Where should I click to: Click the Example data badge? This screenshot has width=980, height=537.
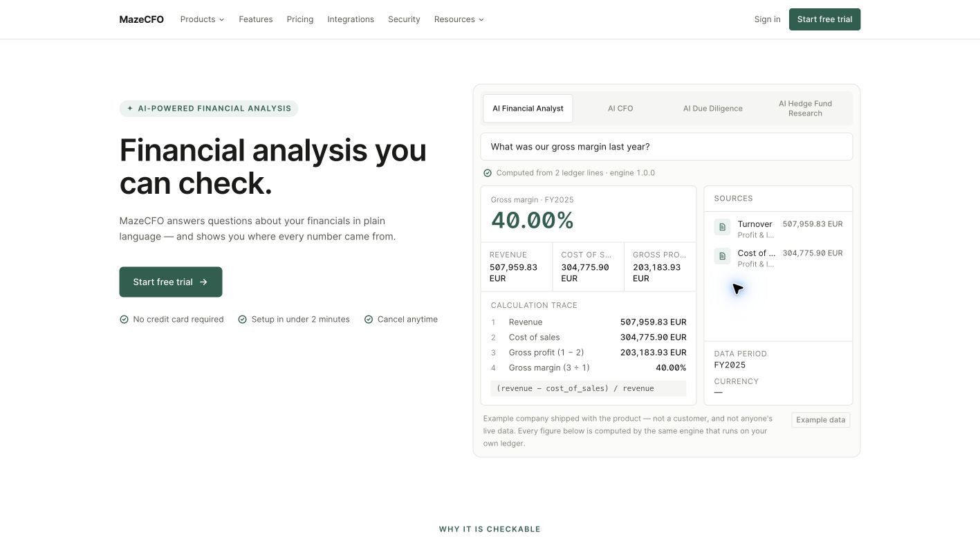[x=821, y=420]
